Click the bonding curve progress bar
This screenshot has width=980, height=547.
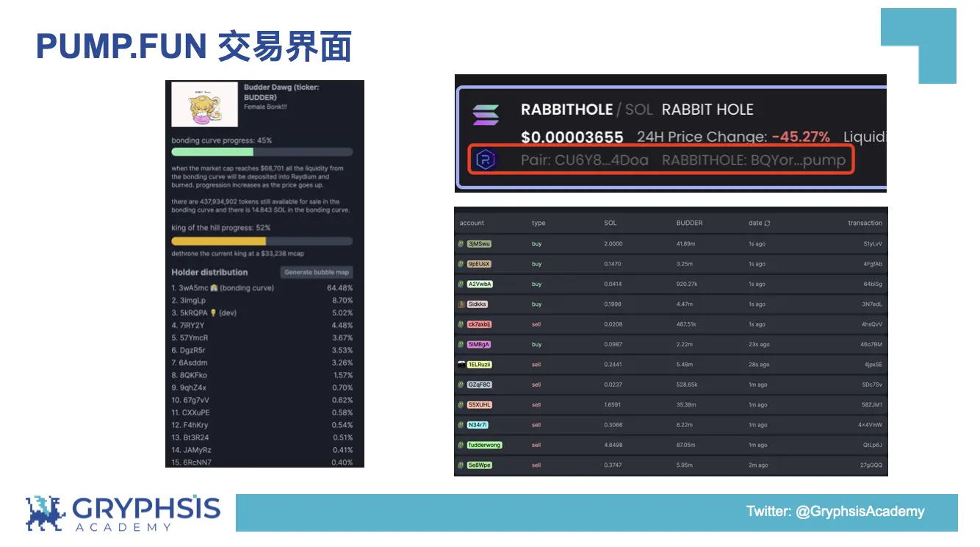[x=260, y=150]
